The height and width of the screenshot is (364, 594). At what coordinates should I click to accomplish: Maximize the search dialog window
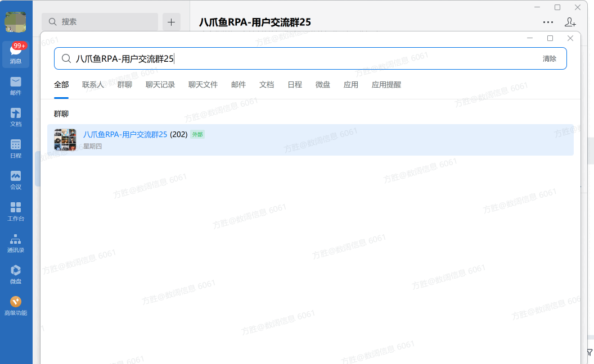tap(550, 38)
